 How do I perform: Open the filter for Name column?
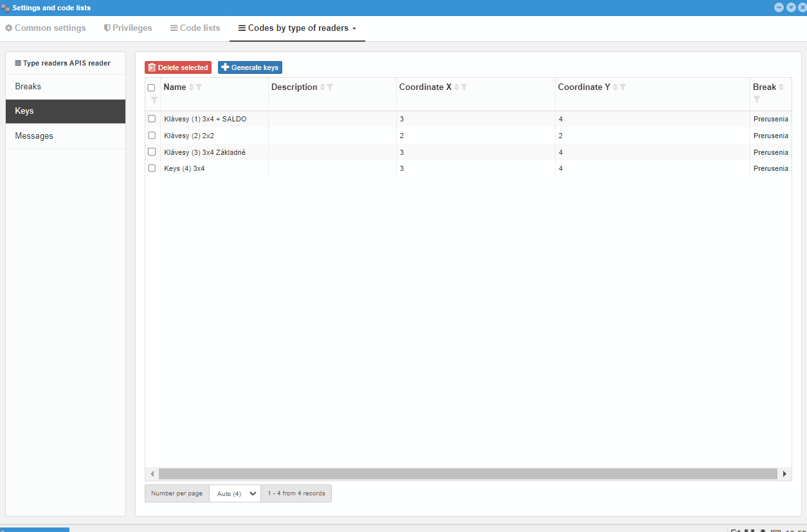point(199,87)
